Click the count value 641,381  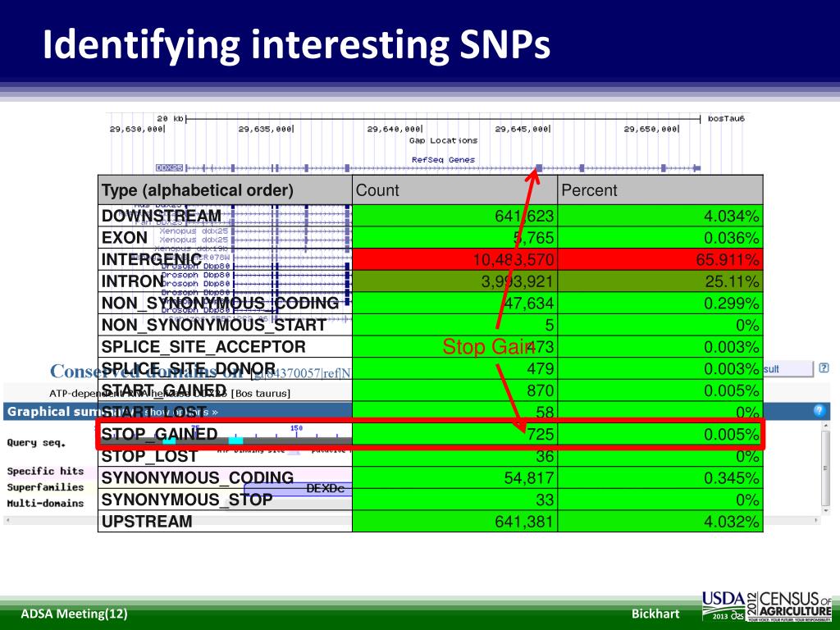click(x=524, y=521)
